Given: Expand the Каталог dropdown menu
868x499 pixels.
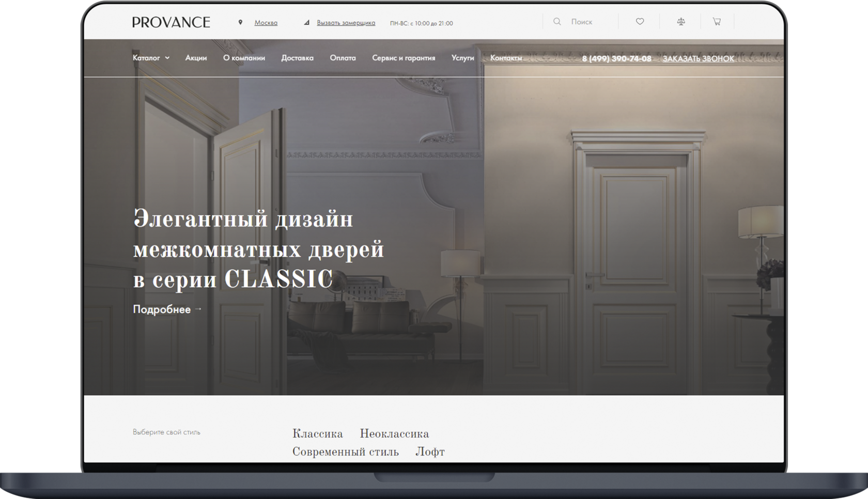Looking at the screenshot, I should coord(151,58).
